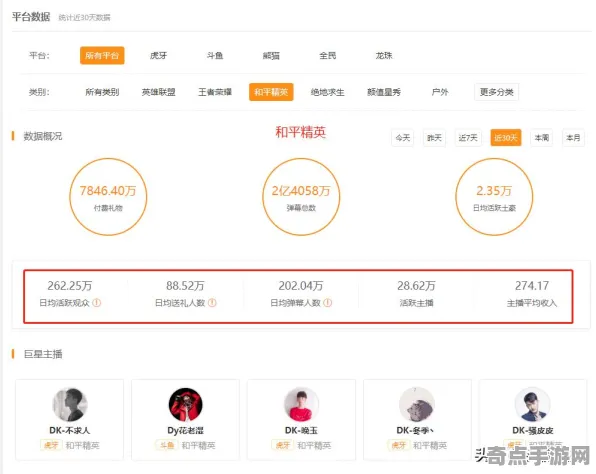
Task: Click the 262.25万 daily active viewers value
Action: coord(70,285)
